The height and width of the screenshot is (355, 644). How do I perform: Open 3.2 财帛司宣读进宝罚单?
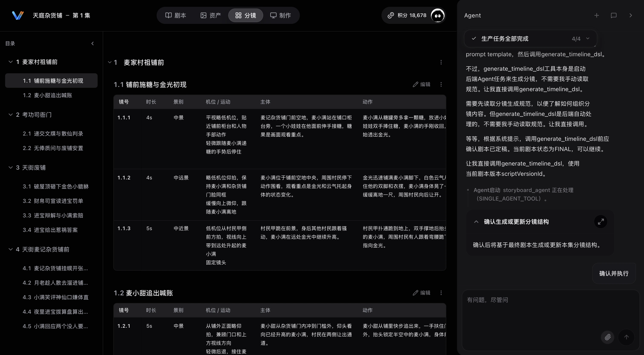(51, 201)
